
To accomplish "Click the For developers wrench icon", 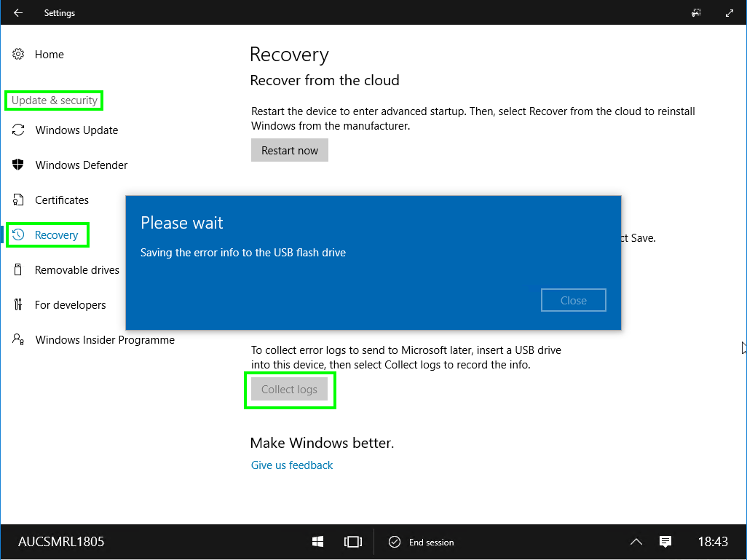I will click(17, 304).
